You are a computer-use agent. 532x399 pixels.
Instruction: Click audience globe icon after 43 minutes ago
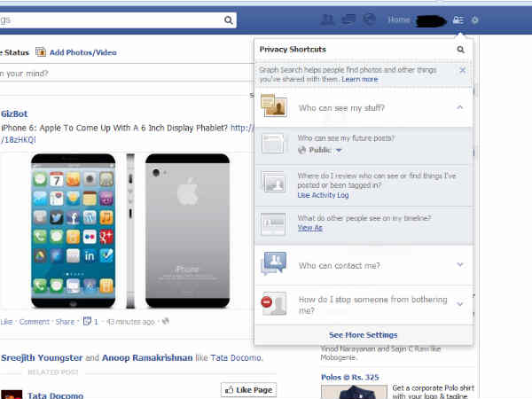click(x=166, y=321)
